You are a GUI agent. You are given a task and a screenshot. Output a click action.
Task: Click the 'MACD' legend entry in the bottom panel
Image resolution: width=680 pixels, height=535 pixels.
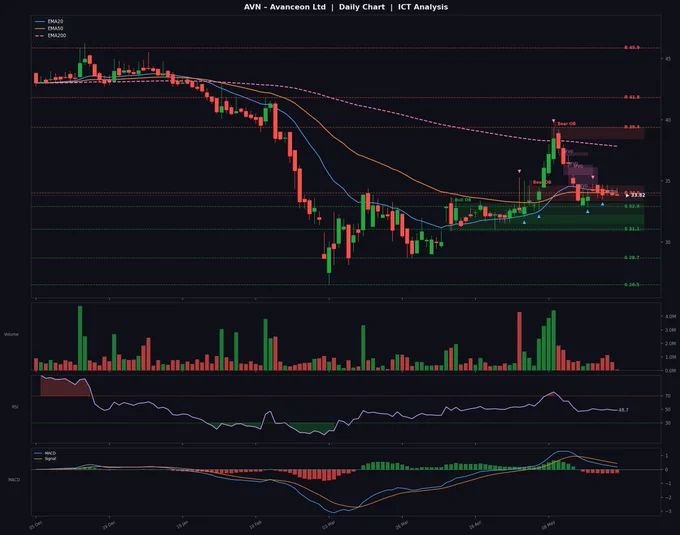pyautogui.click(x=45, y=453)
